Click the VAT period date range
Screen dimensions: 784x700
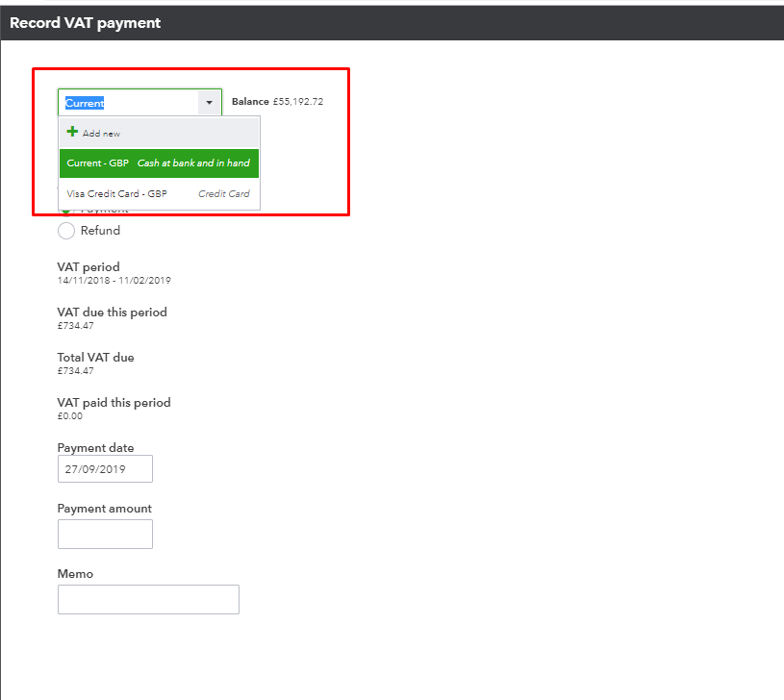[x=114, y=281]
